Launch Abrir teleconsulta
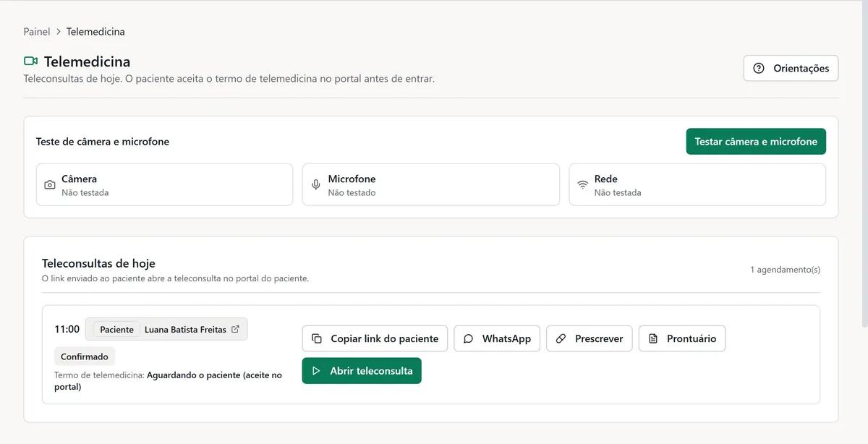The image size is (868, 444). 362,371
